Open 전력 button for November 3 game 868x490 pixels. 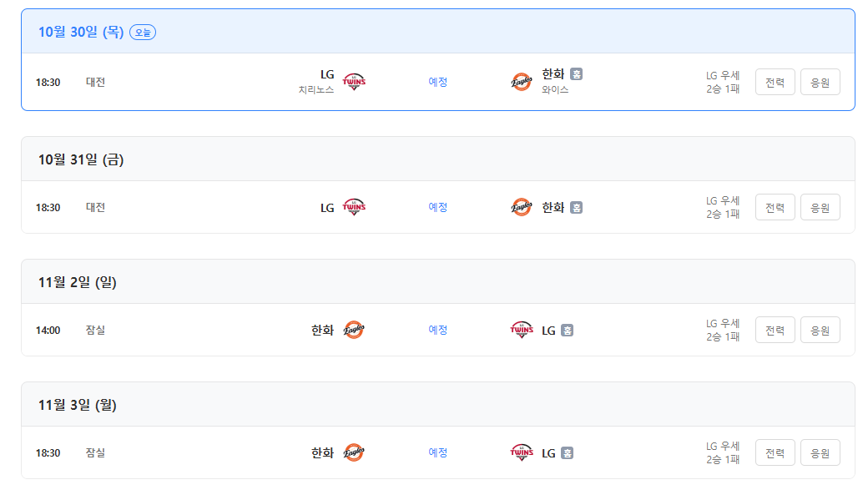click(x=775, y=452)
